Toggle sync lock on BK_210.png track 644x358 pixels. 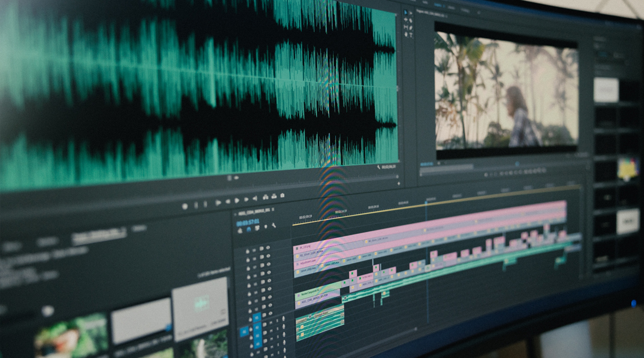pos(261,249)
